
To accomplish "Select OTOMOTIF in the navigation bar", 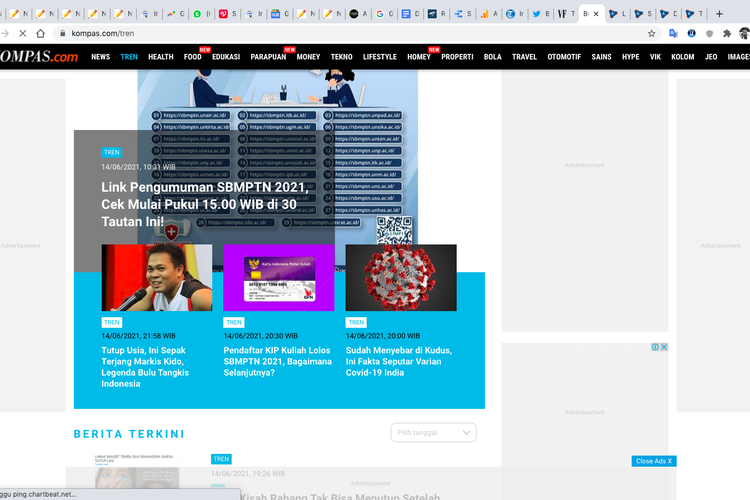I will click(x=564, y=57).
